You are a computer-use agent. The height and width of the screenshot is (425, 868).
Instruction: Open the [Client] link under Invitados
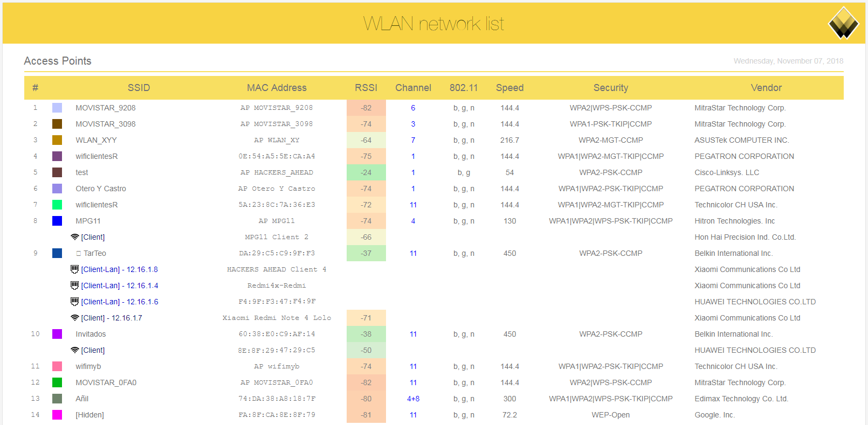pos(93,350)
